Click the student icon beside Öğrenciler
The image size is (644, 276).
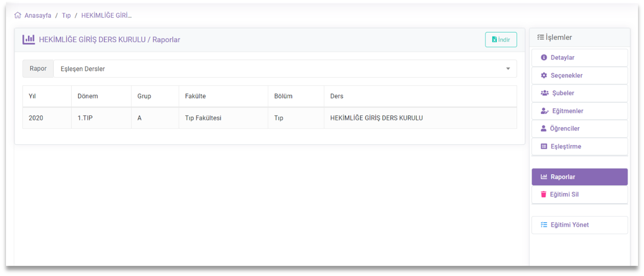543,128
